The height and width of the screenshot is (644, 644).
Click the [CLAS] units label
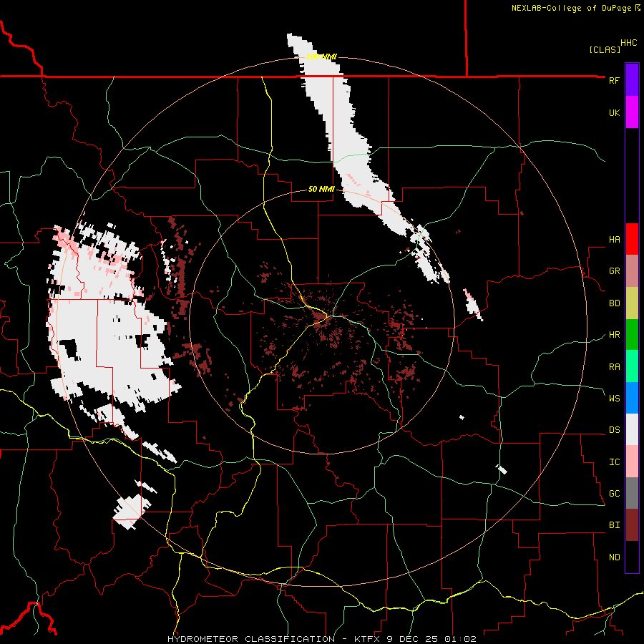coord(605,49)
